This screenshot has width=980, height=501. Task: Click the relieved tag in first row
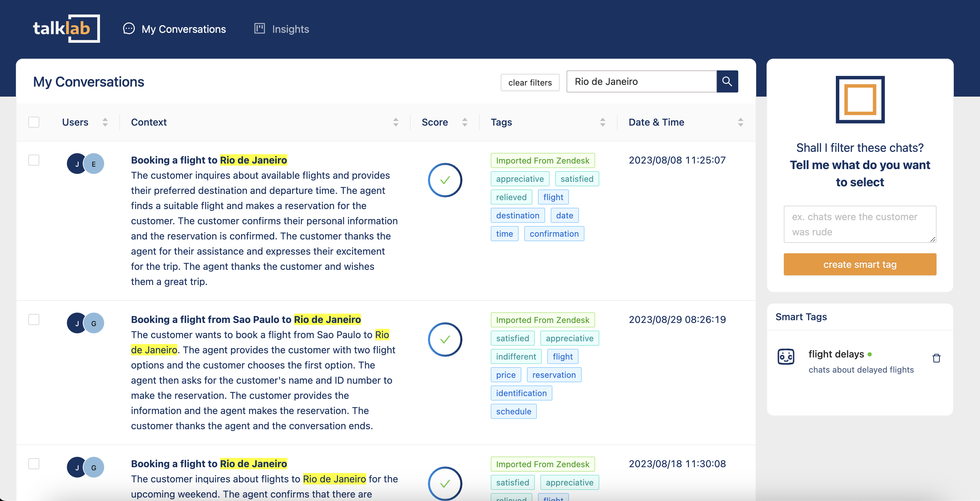(511, 197)
